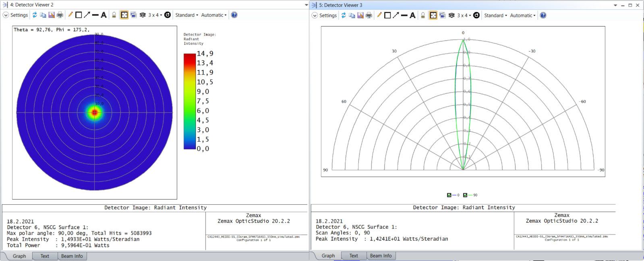
Task: Click Save Image icon in Detector Viewer 3
Action: (x=360, y=15)
